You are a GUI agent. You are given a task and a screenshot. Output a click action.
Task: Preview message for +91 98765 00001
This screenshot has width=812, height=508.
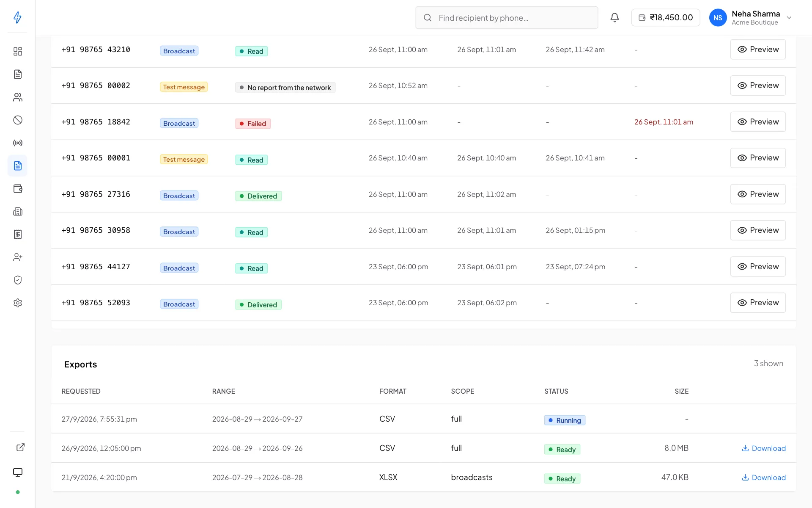758,158
